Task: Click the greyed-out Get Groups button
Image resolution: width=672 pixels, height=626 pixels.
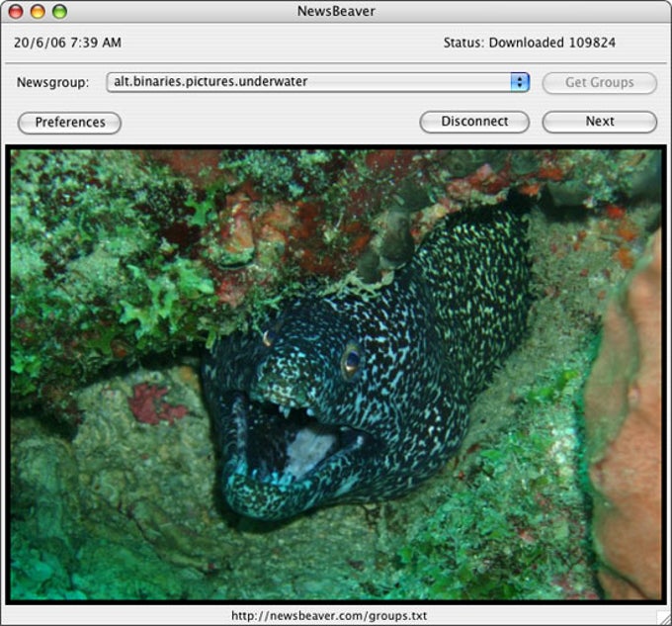Action: [600, 82]
